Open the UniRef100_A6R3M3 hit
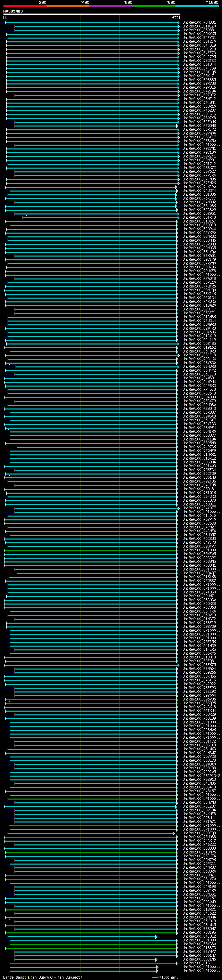Viewport: 222px width, 980px height. coord(199,244)
